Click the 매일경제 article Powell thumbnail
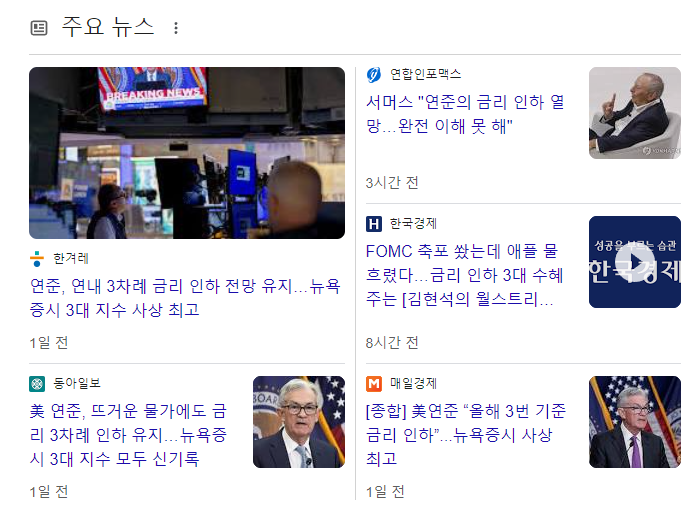 (634, 422)
